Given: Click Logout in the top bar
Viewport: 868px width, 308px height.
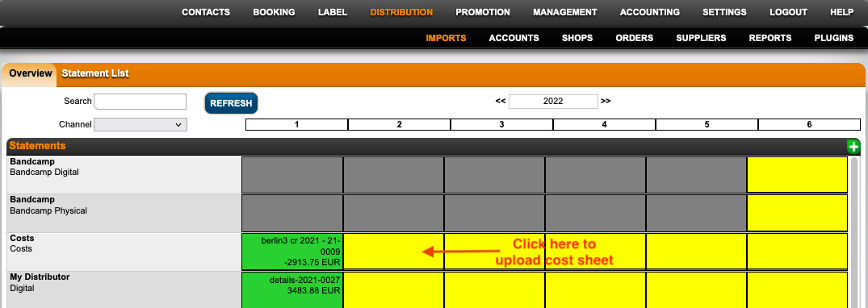Looking at the screenshot, I should coord(788,12).
